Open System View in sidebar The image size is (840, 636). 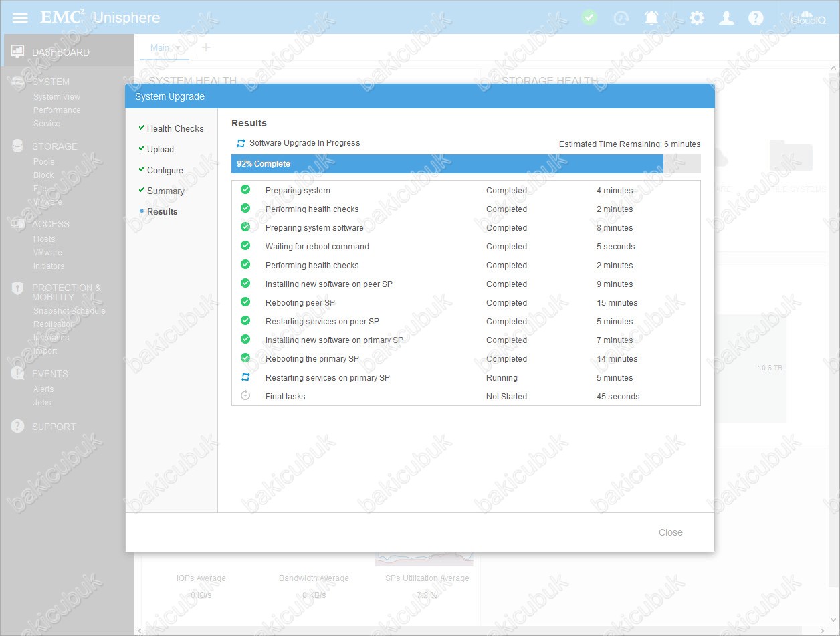[x=57, y=97]
